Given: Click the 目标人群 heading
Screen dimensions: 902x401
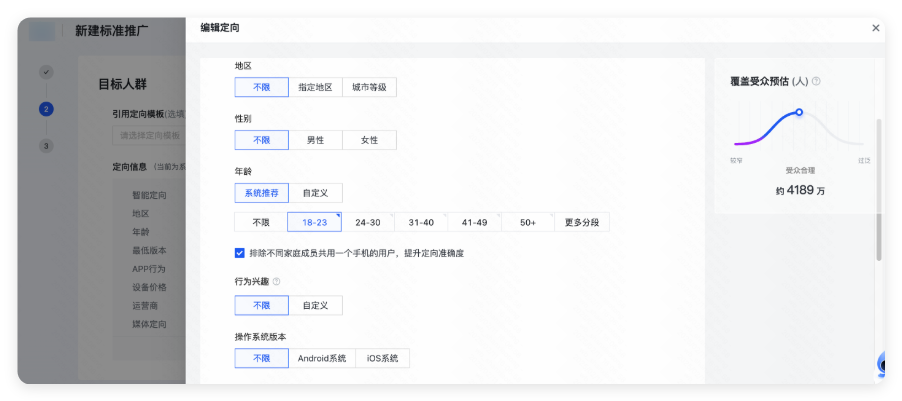Looking at the screenshot, I should point(123,84).
